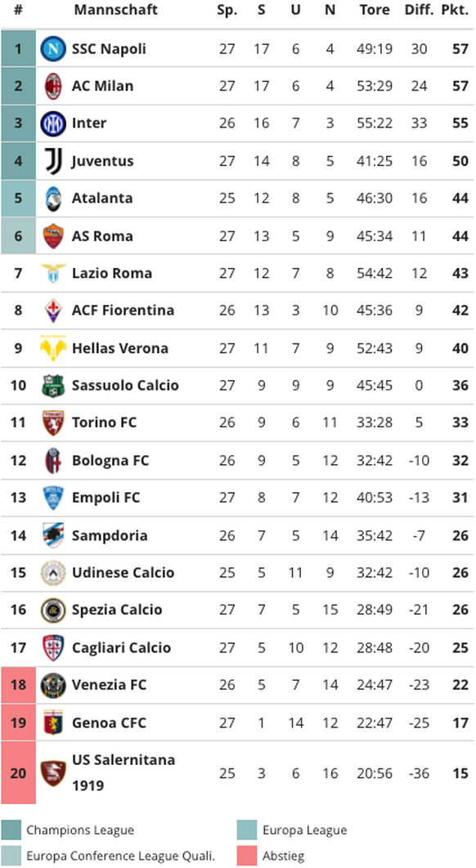Screen dimensions: 476x868
Task: Click the Genoa CFC crest icon
Action: pos(53,723)
